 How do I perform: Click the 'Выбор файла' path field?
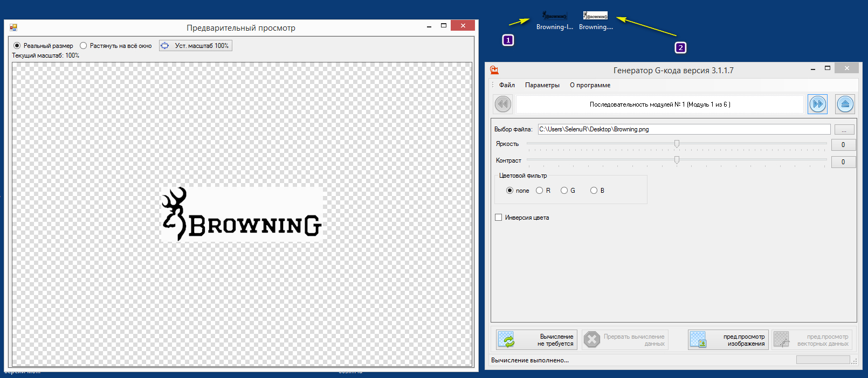(x=684, y=129)
